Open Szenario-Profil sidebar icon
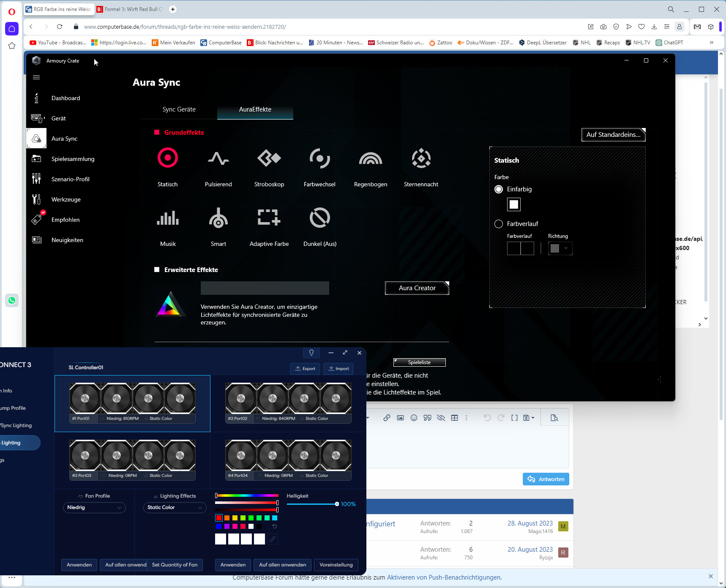Viewport: 726px width, 588px height. point(36,179)
